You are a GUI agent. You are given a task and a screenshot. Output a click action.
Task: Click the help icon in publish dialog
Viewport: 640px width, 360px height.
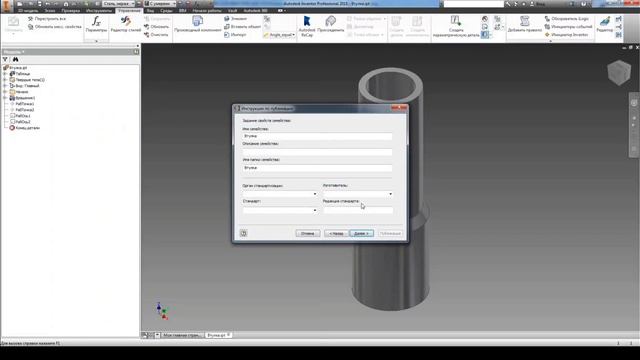click(x=244, y=233)
